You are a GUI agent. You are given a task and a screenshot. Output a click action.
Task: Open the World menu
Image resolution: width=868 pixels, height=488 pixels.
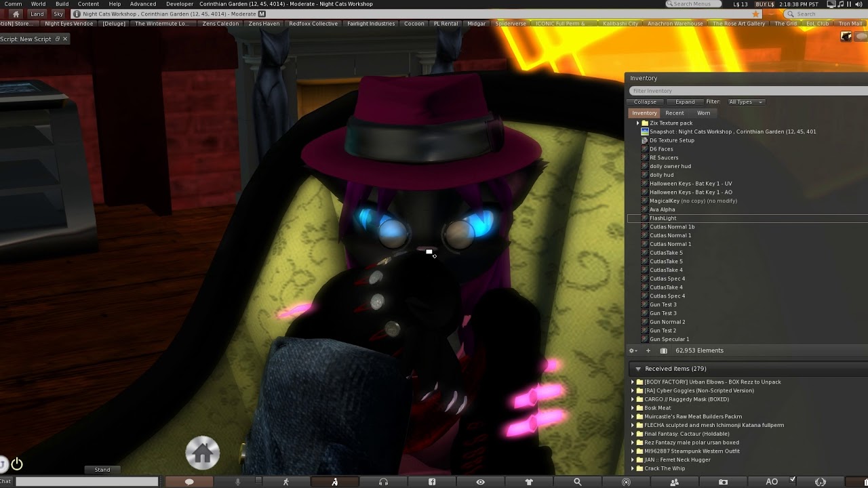(x=38, y=4)
